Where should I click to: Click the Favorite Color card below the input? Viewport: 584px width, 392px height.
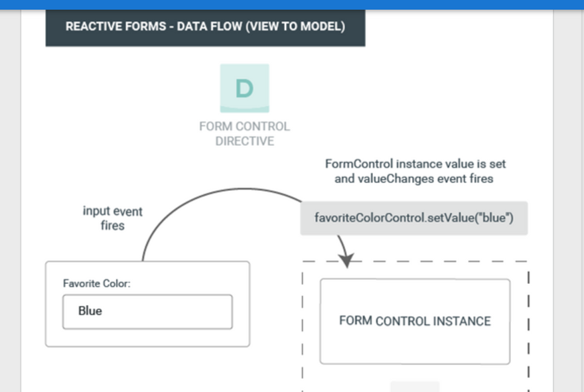(147, 338)
